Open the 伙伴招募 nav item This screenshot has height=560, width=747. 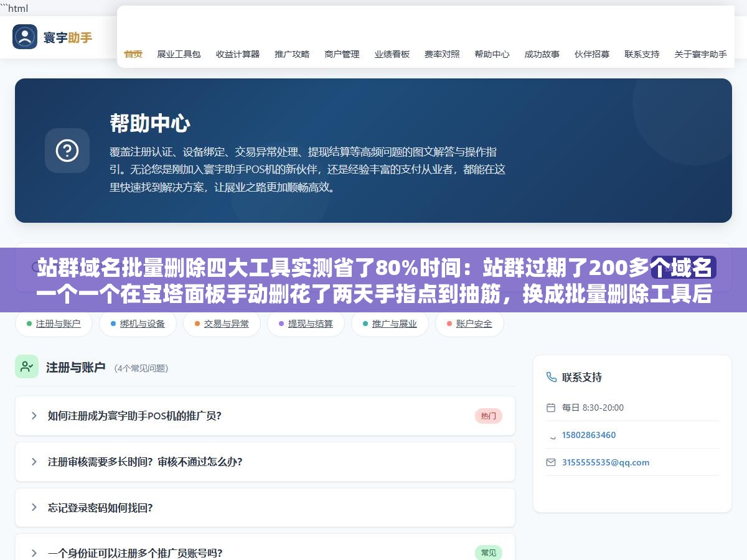tap(592, 54)
